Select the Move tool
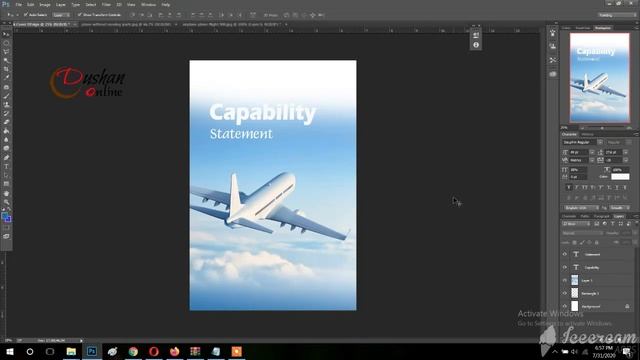Image resolution: width=640 pixels, height=360 pixels. point(6,34)
